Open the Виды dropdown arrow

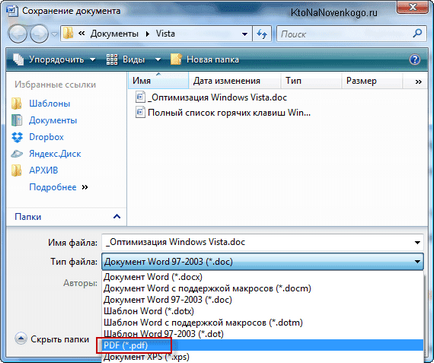coord(158,60)
